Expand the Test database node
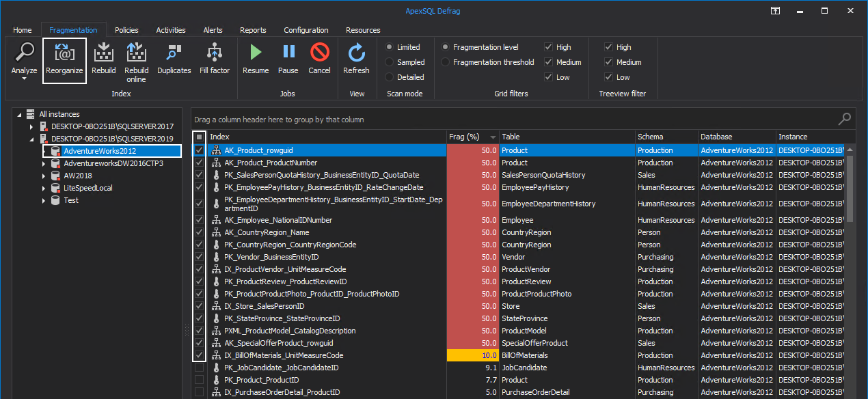The width and height of the screenshot is (868, 399). pyautogui.click(x=44, y=200)
